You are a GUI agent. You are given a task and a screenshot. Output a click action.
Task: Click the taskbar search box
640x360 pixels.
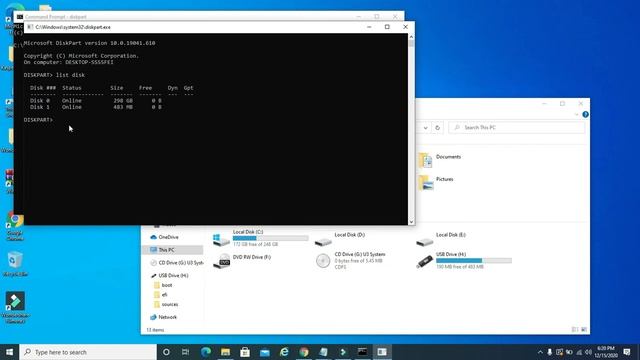88,352
